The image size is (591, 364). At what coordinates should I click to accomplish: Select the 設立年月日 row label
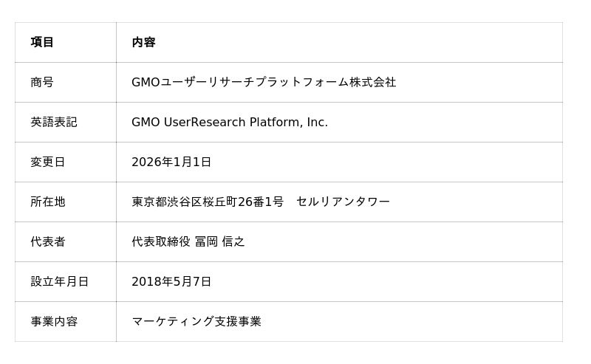(60, 282)
